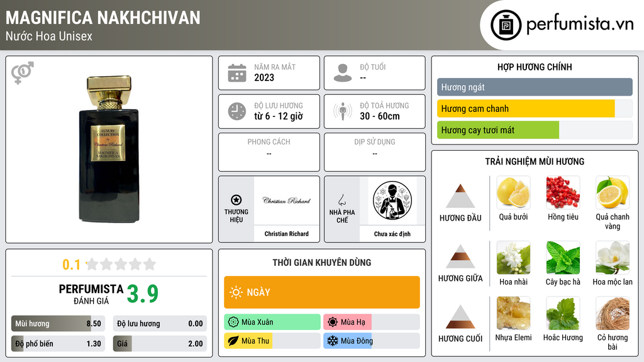
Task: Click the Hương đầu pyramid icon
Action: click(460, 196)
